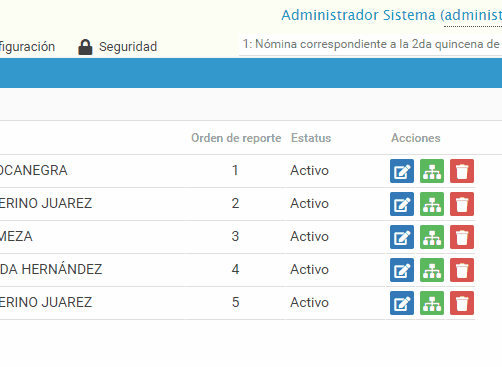Edit the row with report order 1

pos(402,171)
